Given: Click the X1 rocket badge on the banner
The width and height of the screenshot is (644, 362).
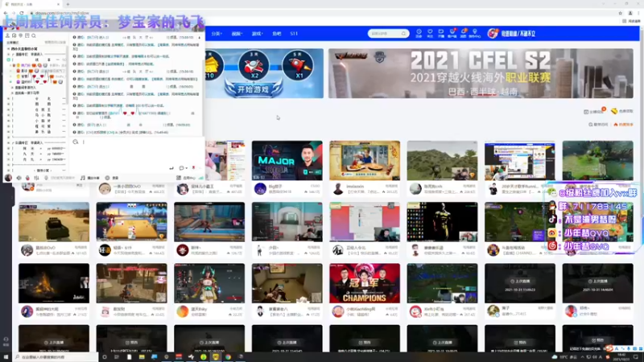Looking at the screenshot, I should pos(298,66).
